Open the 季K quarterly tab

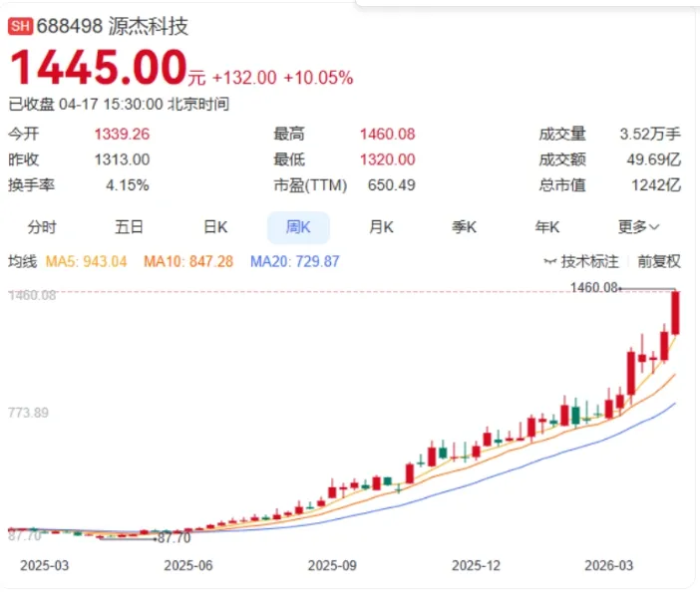coord(465,227)
